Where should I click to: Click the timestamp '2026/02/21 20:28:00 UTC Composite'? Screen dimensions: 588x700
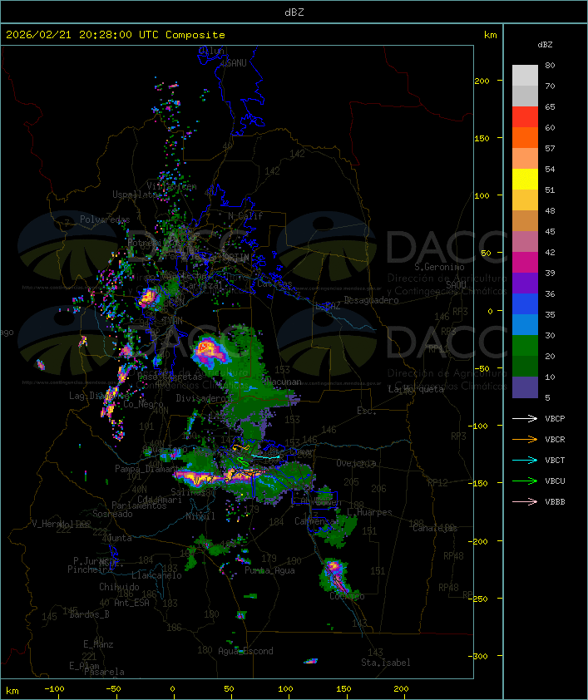tap(116, 35)
